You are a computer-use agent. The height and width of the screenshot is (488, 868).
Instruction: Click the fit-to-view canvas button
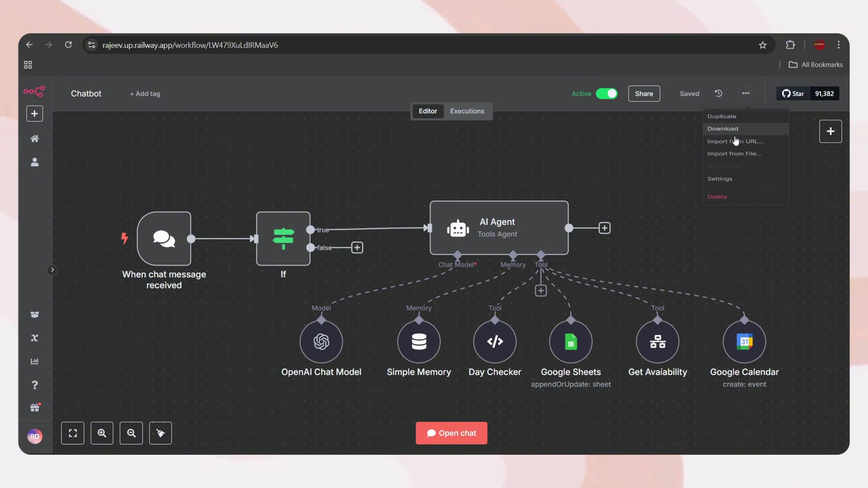coord(73,433)
